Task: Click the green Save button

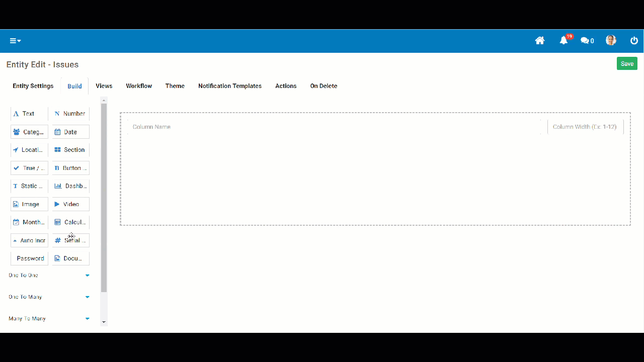Action: click(626, 64)
